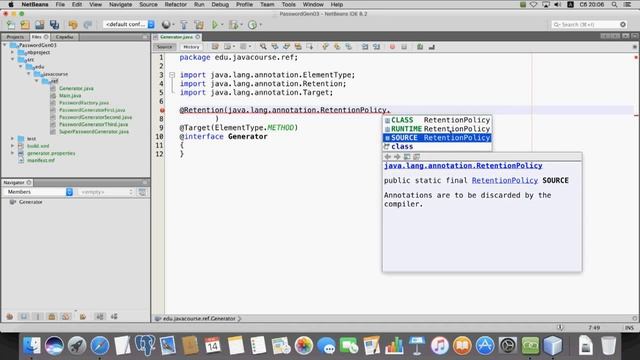The image size is (640, 360).
Task: Click the back arrow in documentation popup
Action: tap(388, 157)
